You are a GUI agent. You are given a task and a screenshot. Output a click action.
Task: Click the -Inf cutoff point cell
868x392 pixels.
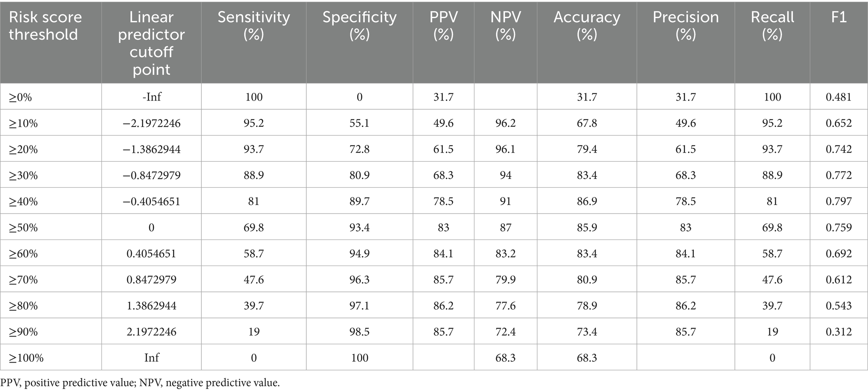[151, 97]
